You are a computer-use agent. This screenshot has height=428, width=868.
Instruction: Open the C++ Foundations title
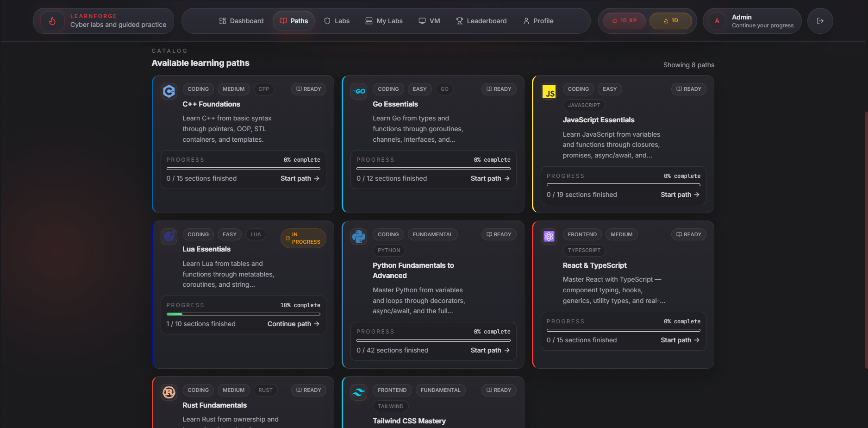(x=212, y=104)
